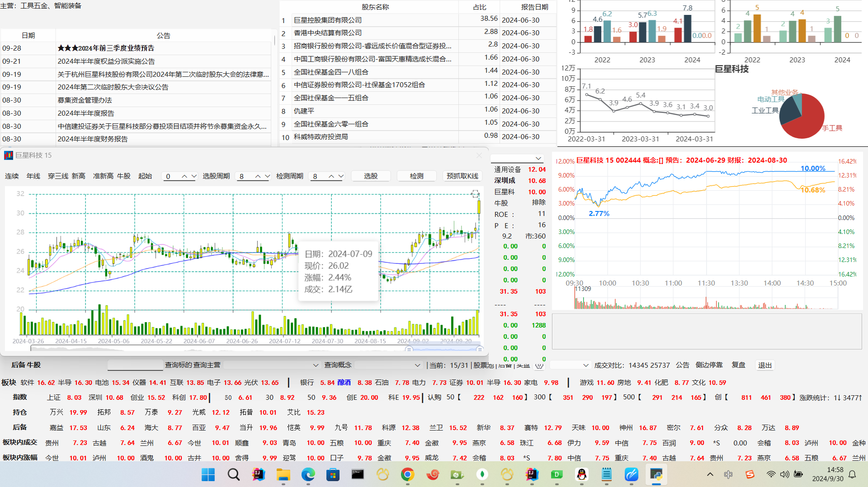This screenshot has height=487, width=868.
Task: Open the QQ penguin taskbar icon
Action: pos(582,474)
